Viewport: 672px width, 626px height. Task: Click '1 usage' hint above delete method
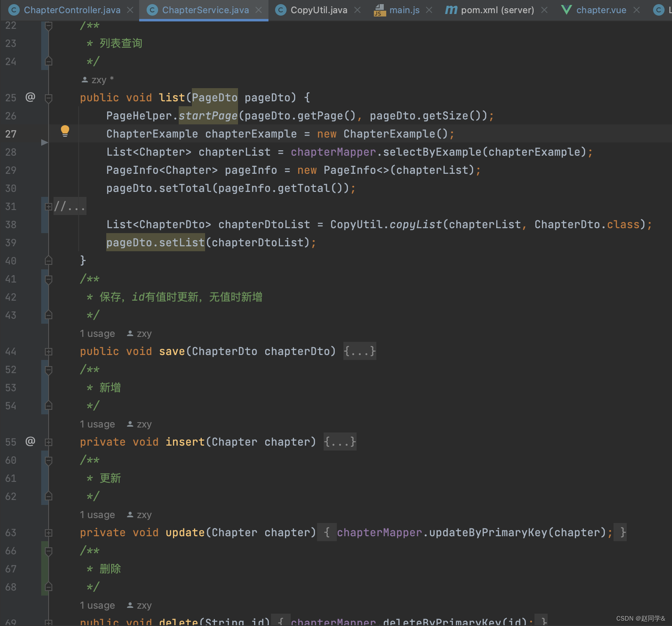[98, 605]
